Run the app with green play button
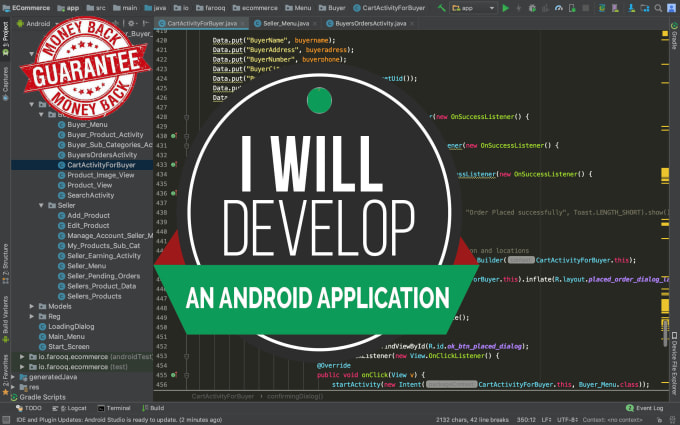The height and width of the screenshot is (425, 680). point(506,8)
